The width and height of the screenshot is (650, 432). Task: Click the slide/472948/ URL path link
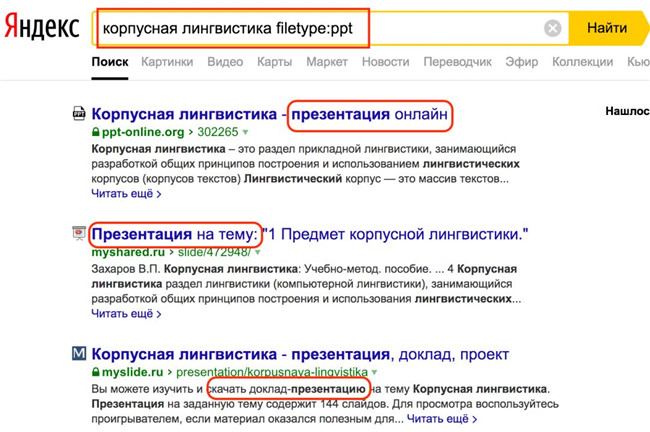pos(214,252)
